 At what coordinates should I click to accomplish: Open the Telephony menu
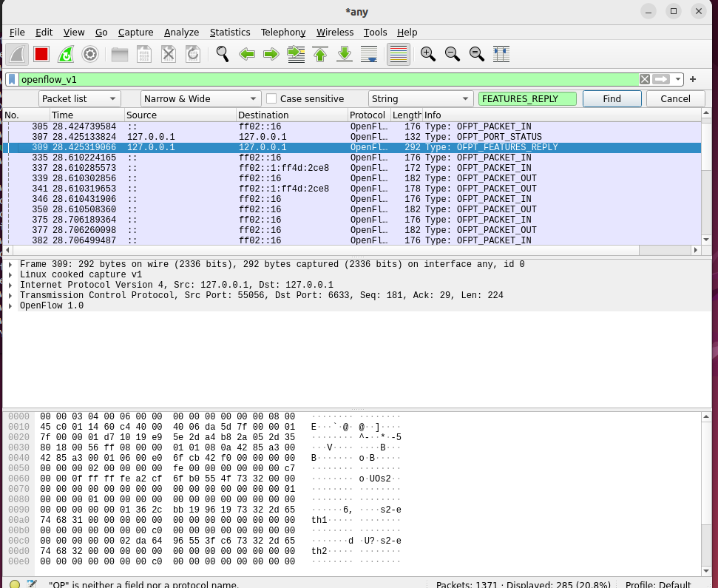point(283,33)
